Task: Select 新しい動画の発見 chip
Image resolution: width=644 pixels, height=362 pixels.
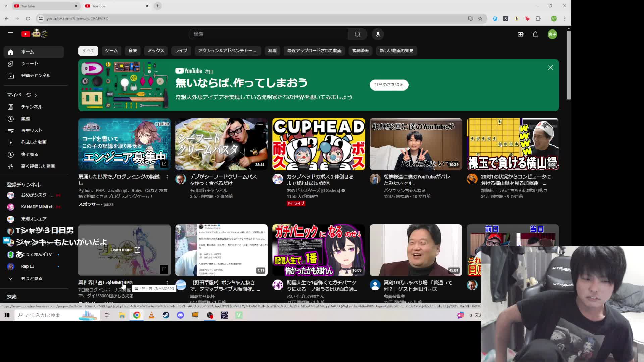Action: coord(396,51)
